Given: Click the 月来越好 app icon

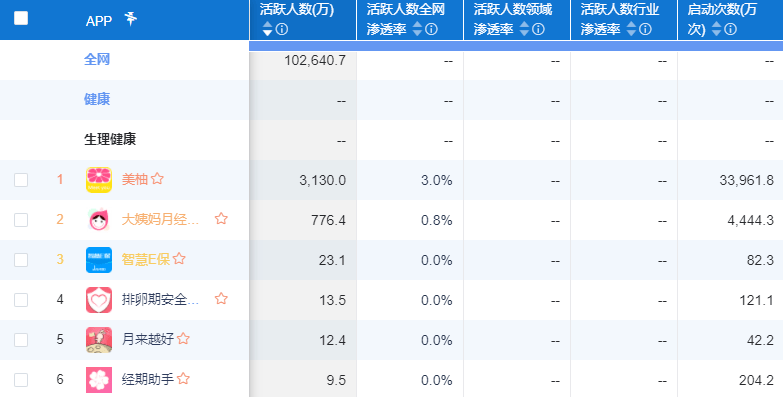Looking at the screenshot, I should pos(99,340).
